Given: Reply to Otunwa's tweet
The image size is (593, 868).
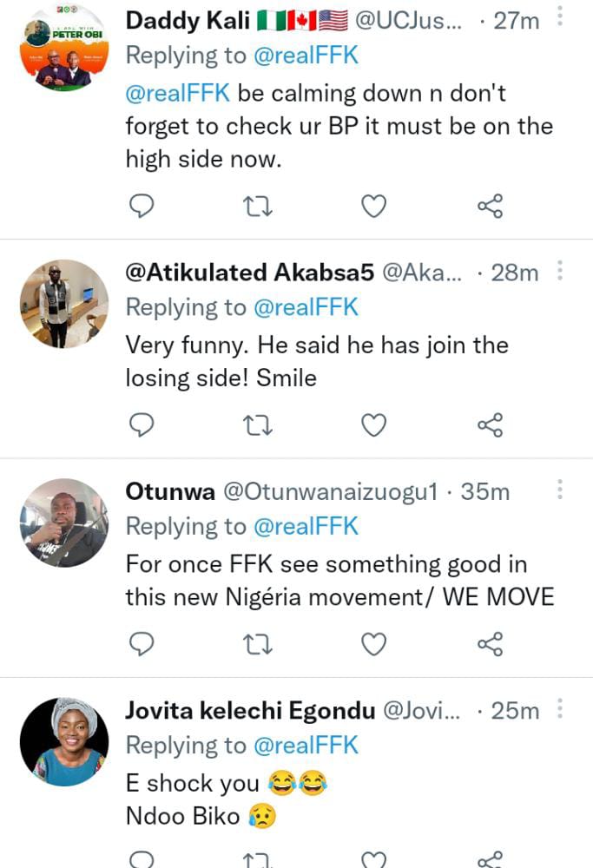Looking at the screenshot, I should tap(141, 643).
